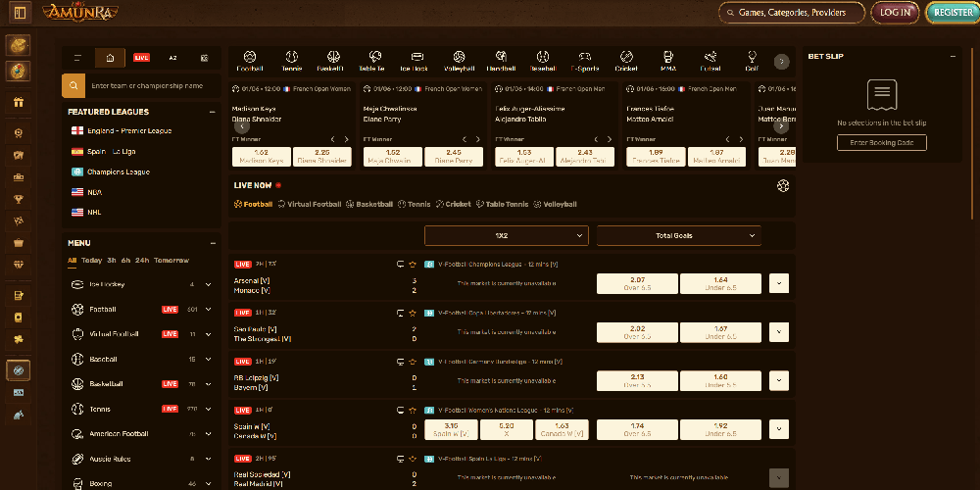Collapse the Menu section
The image size is (980, 490).
[x=213, y=243]
